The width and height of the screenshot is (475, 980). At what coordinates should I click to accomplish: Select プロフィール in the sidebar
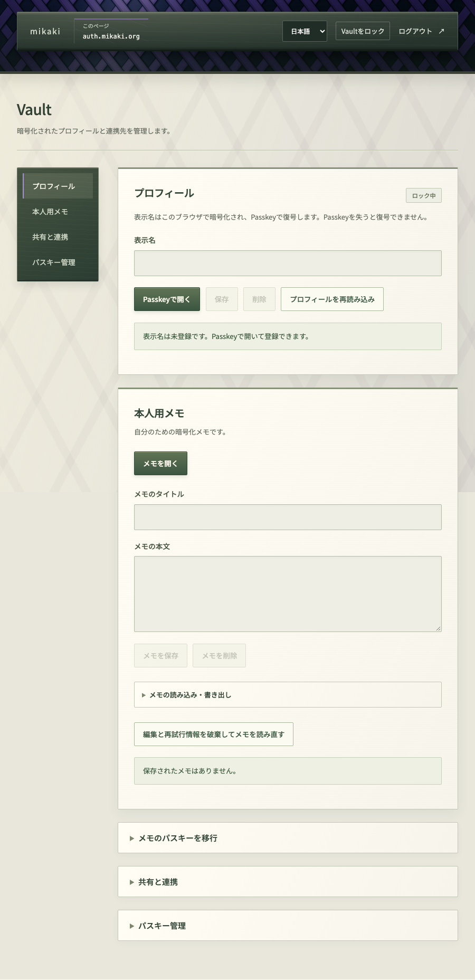pos(58,186)
